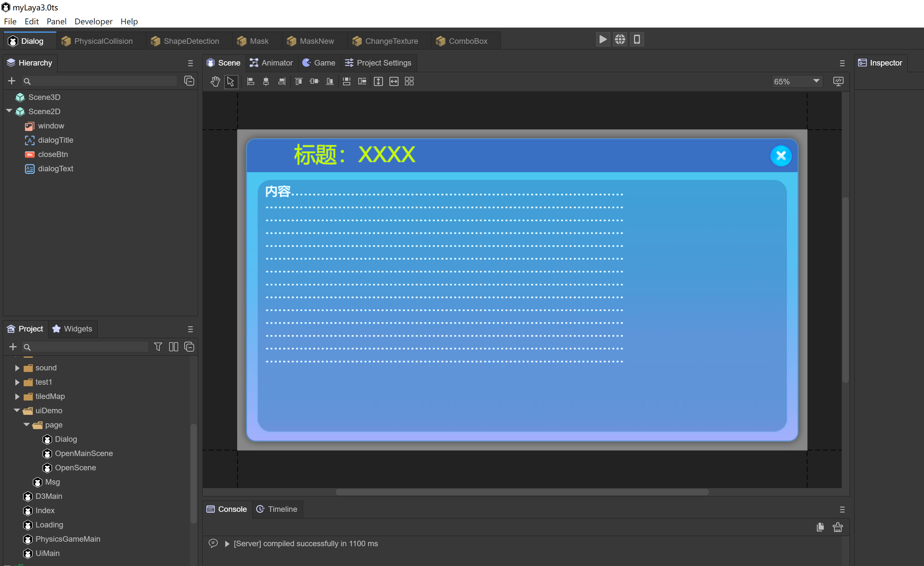The height and width of the screenshot is (566, 924).
Task: Select closeBtn in the Hierarchy
Action: click(53, 154)
